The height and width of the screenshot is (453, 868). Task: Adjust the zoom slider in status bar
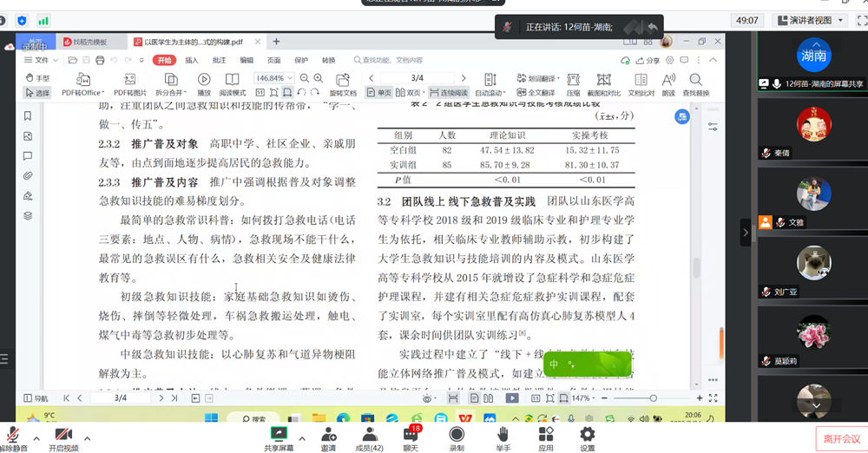(x=653, y=398)
